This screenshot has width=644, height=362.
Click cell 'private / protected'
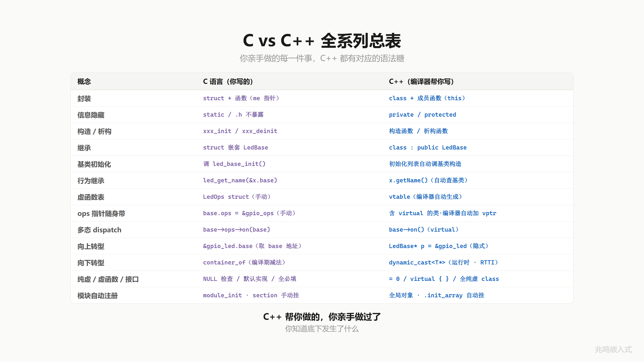(x=422, y=115)
